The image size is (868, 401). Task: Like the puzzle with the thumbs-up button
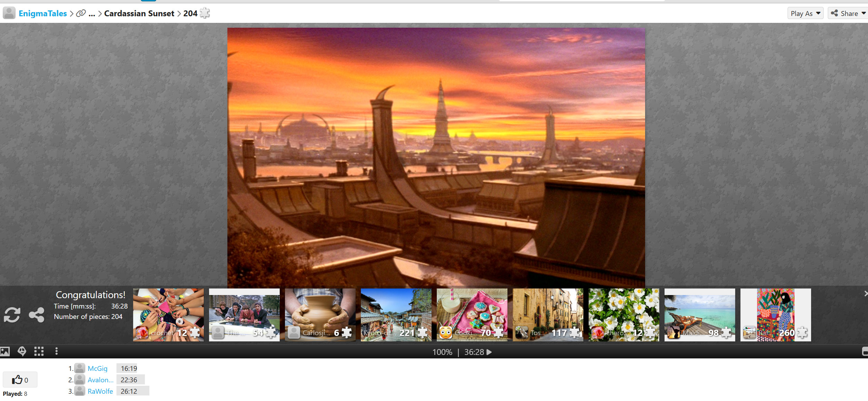click(20, 380)
